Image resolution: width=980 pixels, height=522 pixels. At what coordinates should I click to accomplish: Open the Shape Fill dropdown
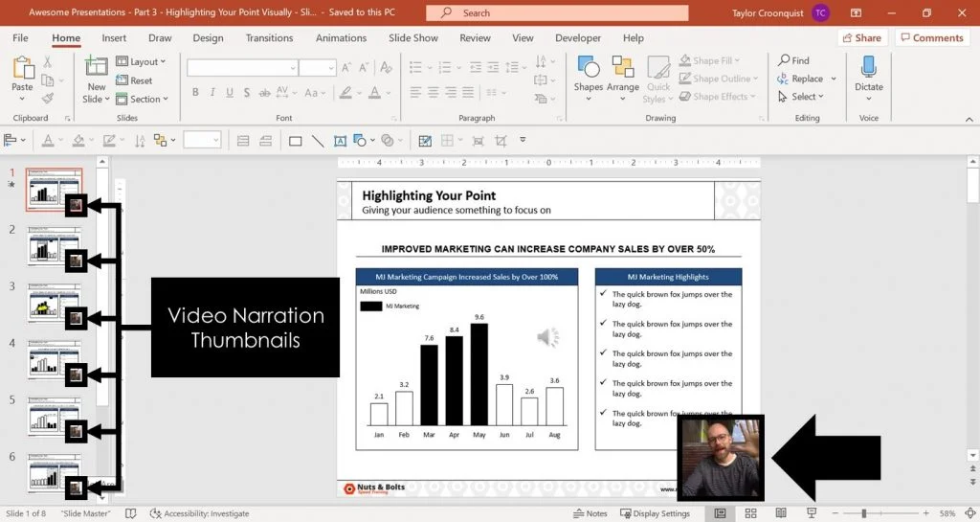pyautogui.click(x=709, y=60)
